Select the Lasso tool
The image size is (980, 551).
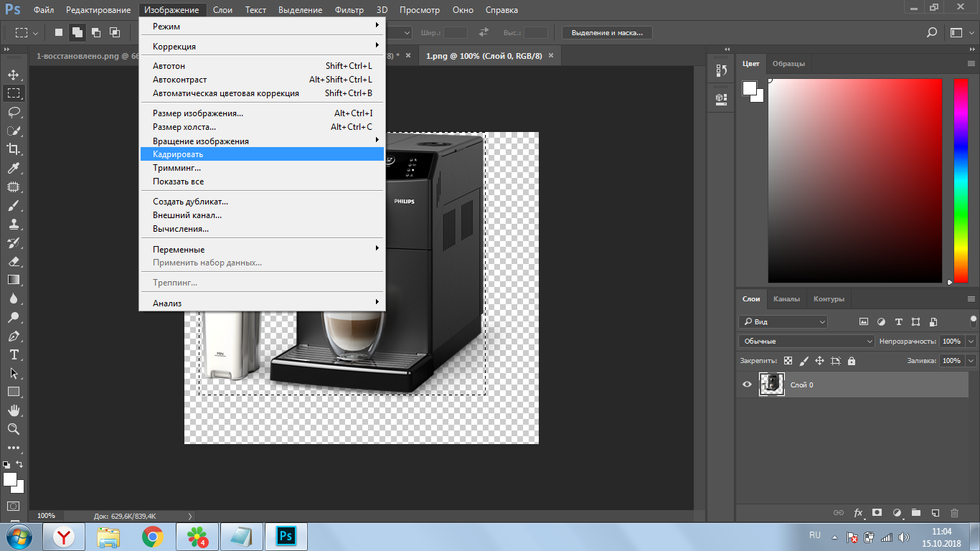tap(13, 112)
